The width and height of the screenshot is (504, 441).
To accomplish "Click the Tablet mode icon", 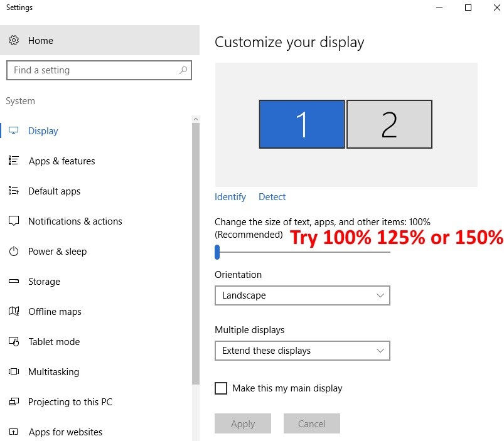I will point(14,342).
